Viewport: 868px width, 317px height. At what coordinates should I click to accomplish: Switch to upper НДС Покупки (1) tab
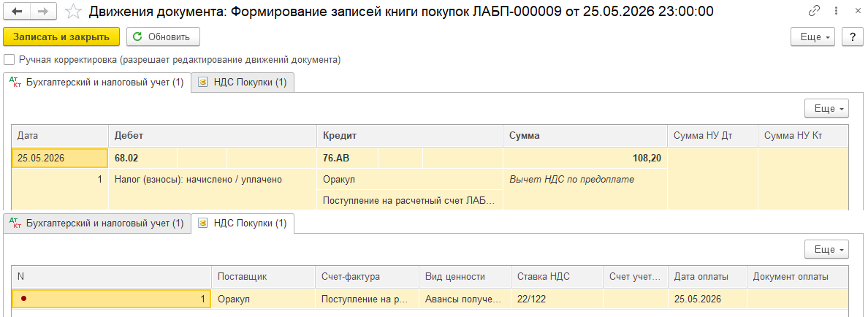coord(243,83)
